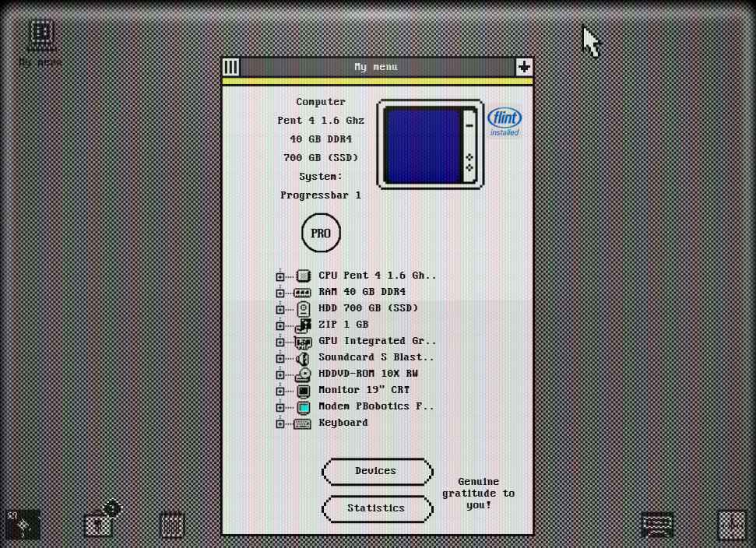Expand the Soundcard S Blast node

[x=280, y=357]
